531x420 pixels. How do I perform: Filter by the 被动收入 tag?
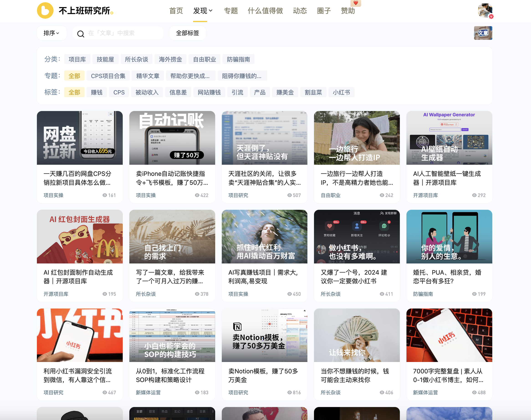pos(147,92)
